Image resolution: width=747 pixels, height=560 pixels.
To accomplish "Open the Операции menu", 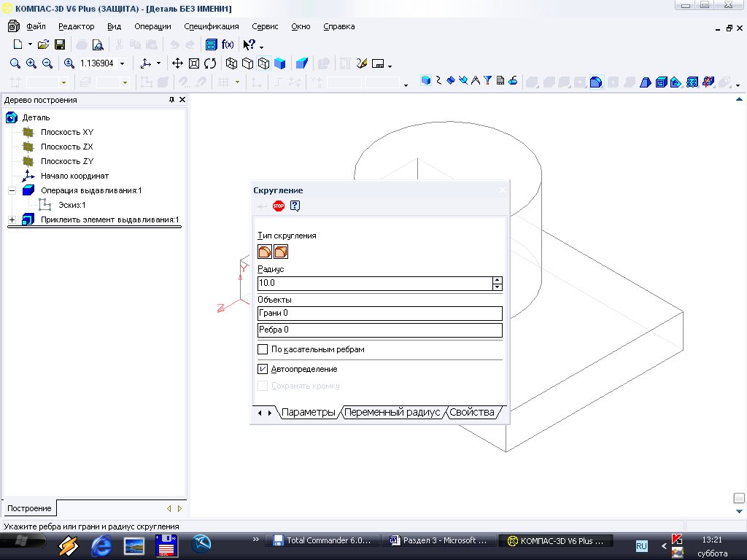I will point(152,27).
